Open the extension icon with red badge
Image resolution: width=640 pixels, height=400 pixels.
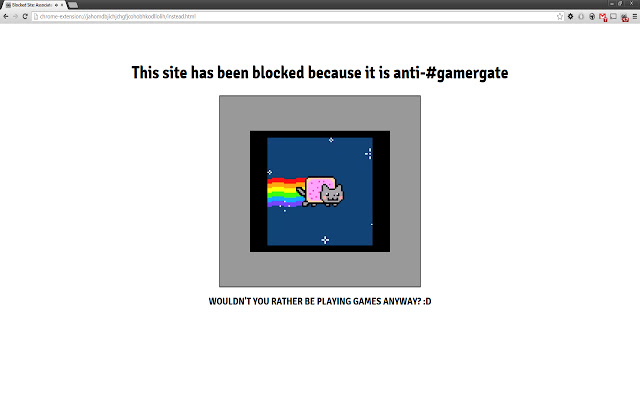pos(624,17)
